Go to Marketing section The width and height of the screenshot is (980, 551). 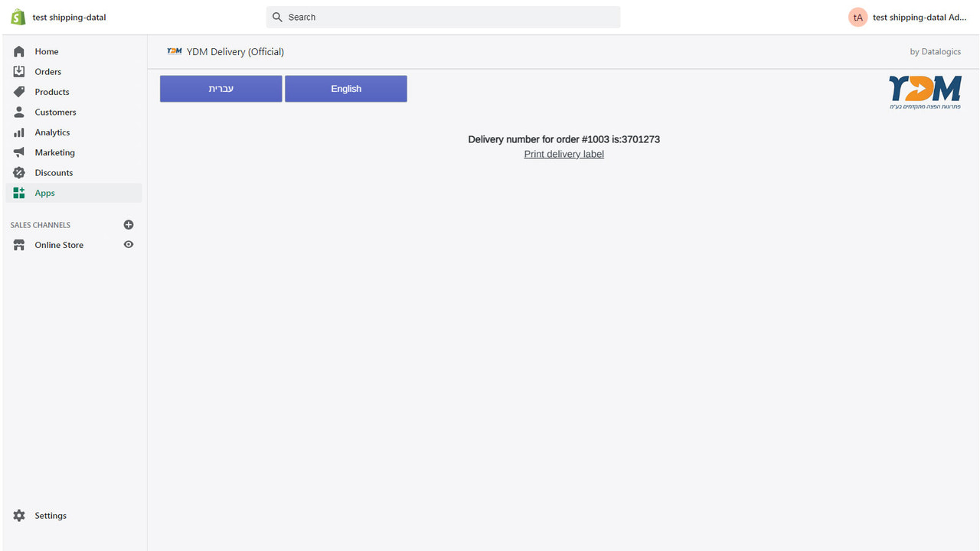[54, 152]
